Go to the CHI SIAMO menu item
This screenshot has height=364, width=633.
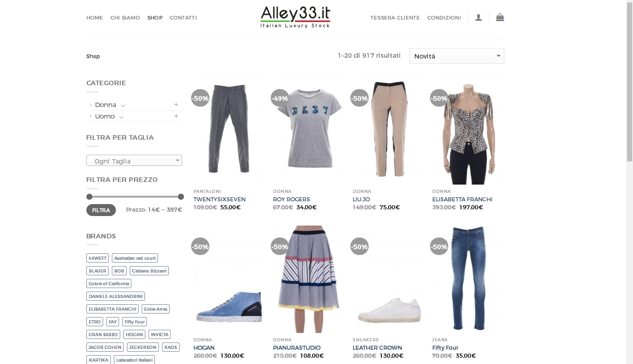pos(125,18)
